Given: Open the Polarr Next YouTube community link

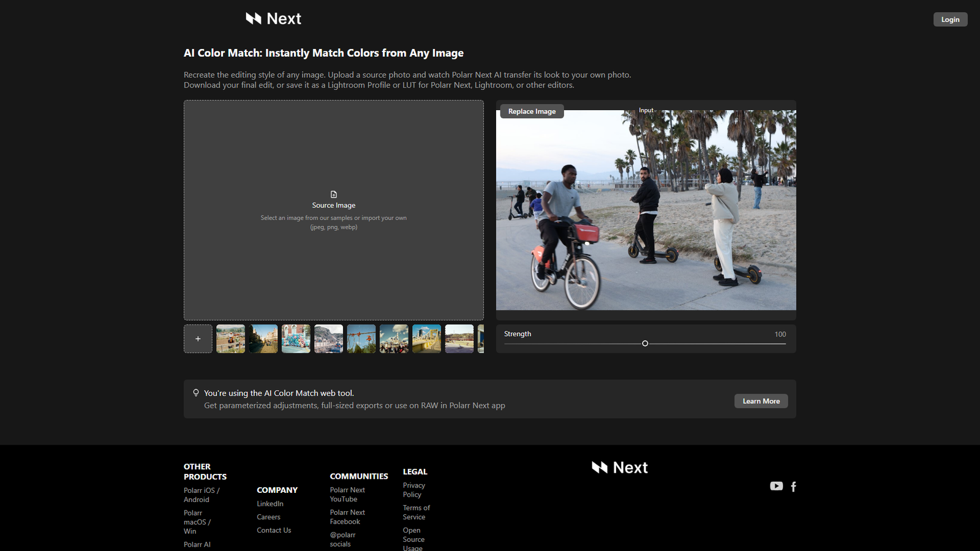Looking at the screenshot, I should pos(347,495).
